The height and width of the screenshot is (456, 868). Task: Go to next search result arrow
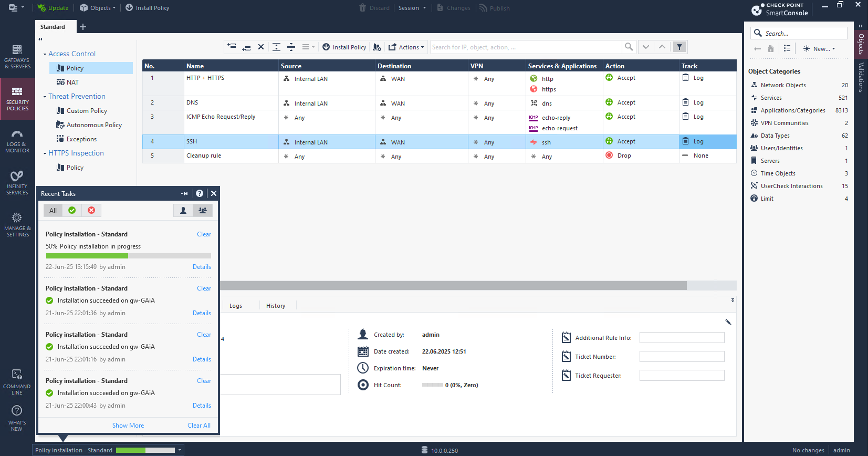646,47
